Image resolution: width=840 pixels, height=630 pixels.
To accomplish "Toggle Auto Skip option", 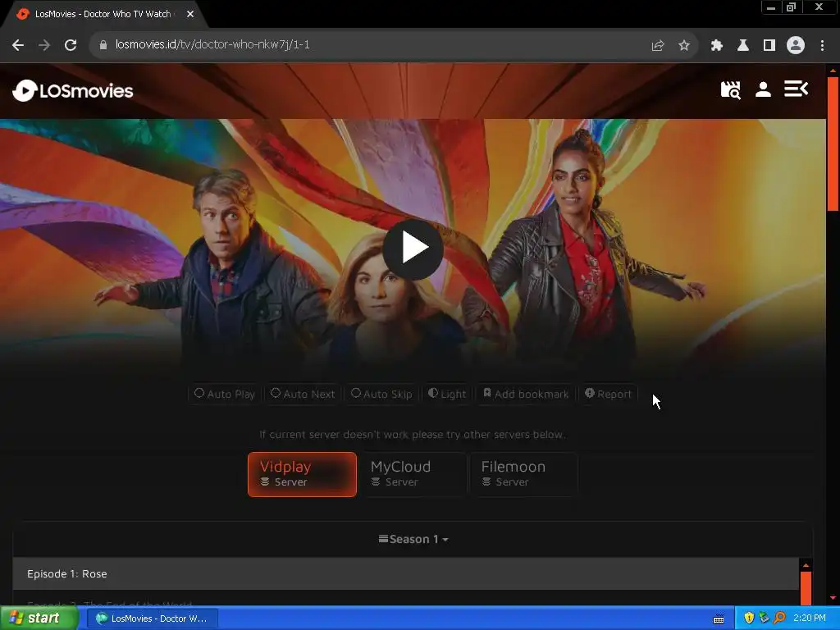I will tap(381, 394).
